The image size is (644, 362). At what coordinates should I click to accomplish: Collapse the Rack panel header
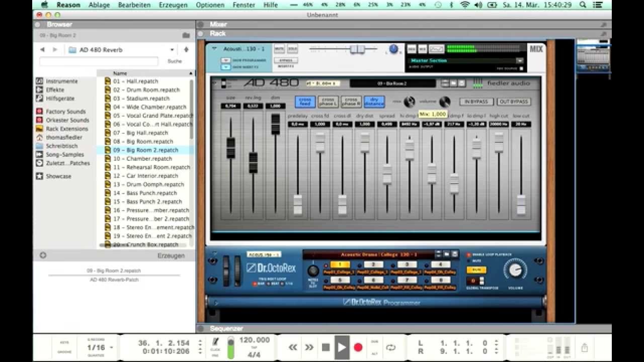click(x=200, y=34)
